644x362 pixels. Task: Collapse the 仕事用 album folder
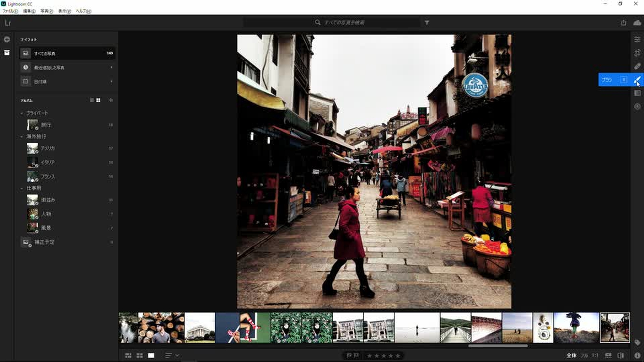pyautogui.click(x=22, y=188)
